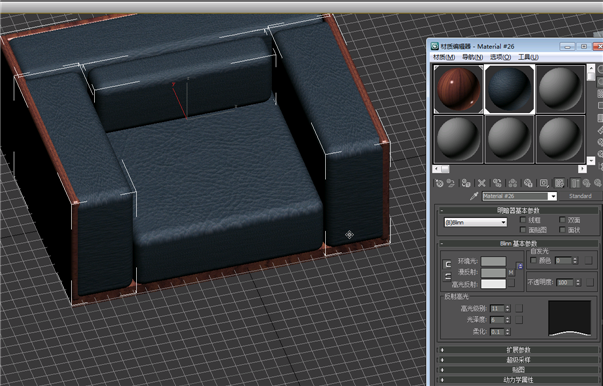Click the 高光反射 specular color swatch
Screen dimensions: 603x386
pos(493,284)
